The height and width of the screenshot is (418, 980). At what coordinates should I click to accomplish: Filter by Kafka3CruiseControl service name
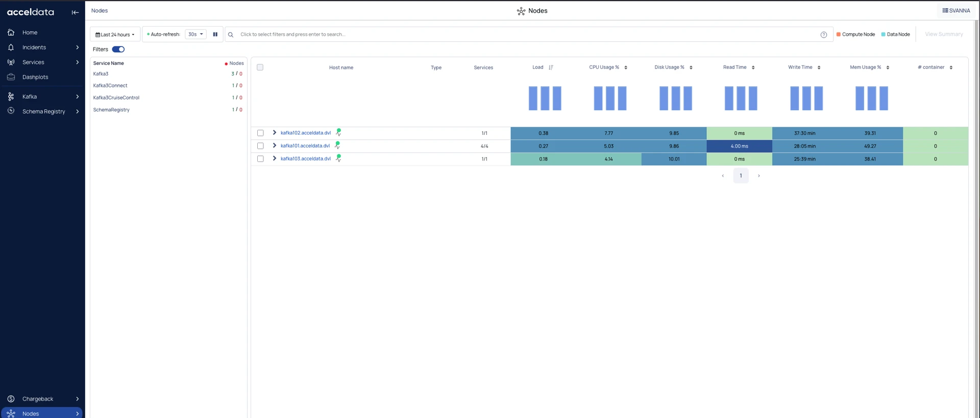tap(116, 98)
